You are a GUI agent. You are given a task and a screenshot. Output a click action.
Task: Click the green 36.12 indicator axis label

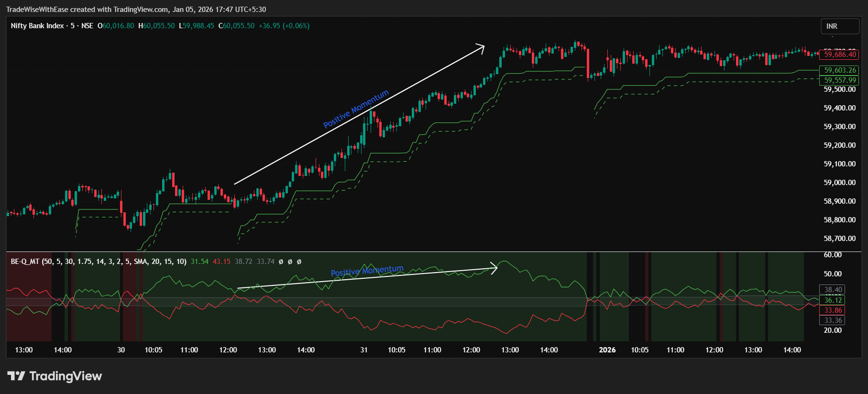click(x=833, y=300)
